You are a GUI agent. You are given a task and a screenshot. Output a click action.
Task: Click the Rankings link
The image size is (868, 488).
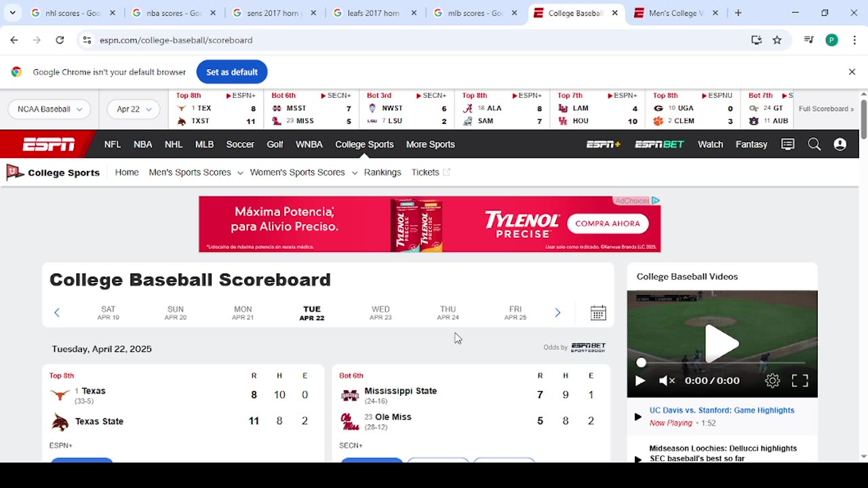click(x=382, y=172)
